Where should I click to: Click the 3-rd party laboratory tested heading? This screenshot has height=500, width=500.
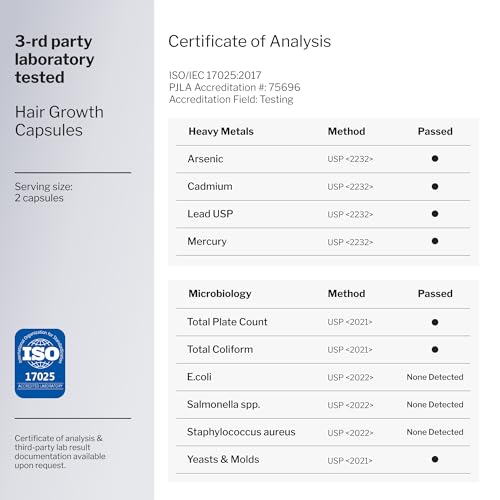pos(54,59)
